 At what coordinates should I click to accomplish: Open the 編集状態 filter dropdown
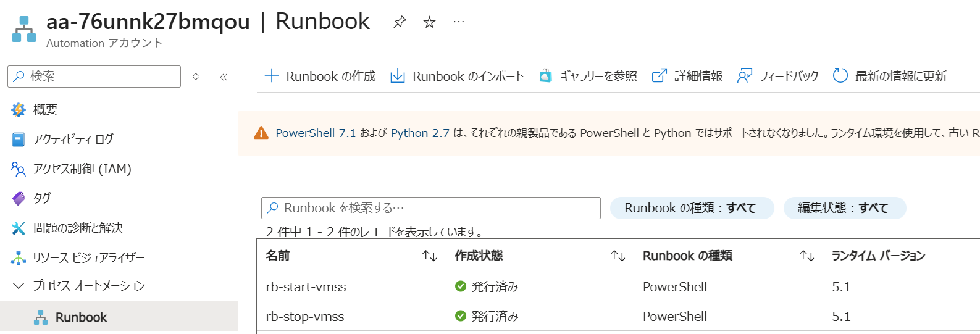tap(844, 208)
